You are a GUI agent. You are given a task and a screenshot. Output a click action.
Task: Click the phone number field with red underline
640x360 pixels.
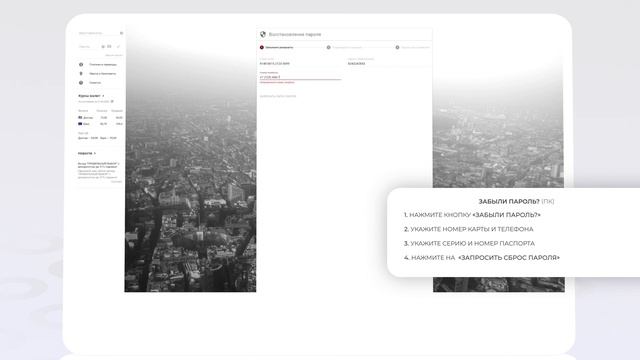300,76
